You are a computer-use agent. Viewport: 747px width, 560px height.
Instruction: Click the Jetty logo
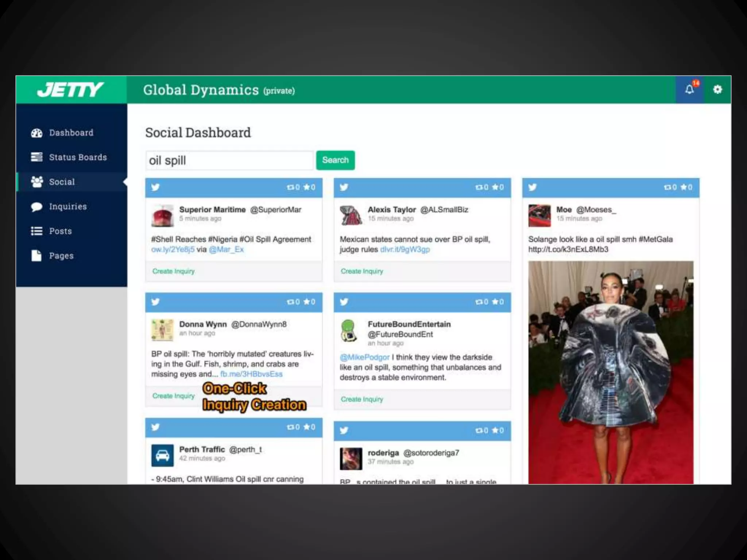(x=70, y=90)
